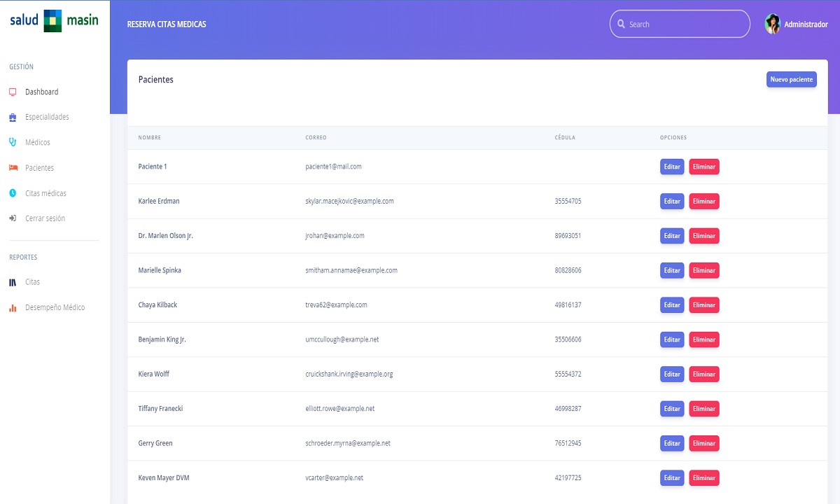
Task: Click Editar for Tiffany Franecki
Action: tap(672, 408)
